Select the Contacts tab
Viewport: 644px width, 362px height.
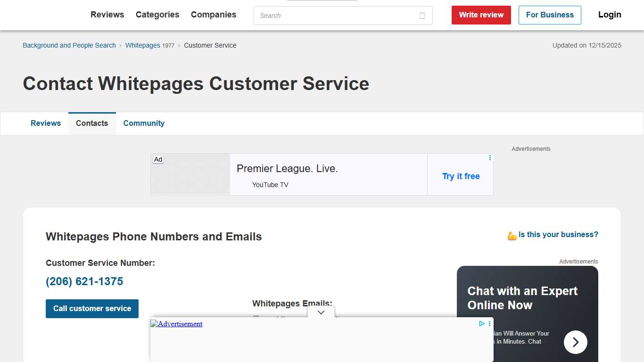91,123
